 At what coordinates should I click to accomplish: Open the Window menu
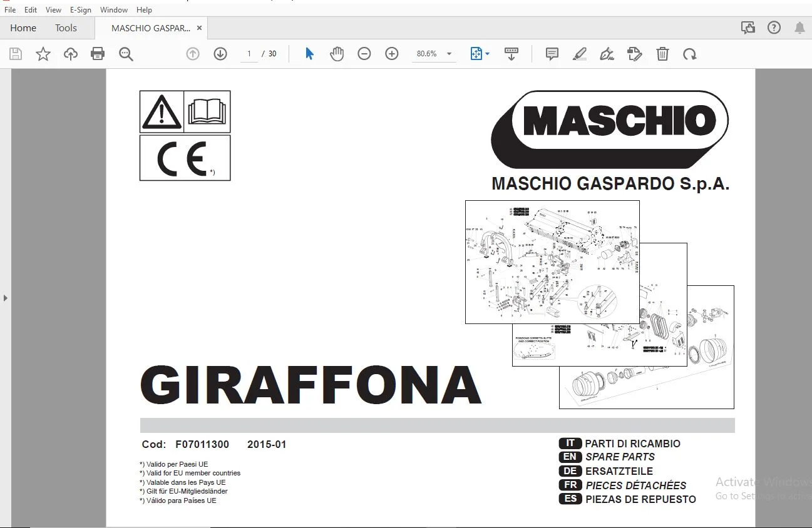pos(114,10)
